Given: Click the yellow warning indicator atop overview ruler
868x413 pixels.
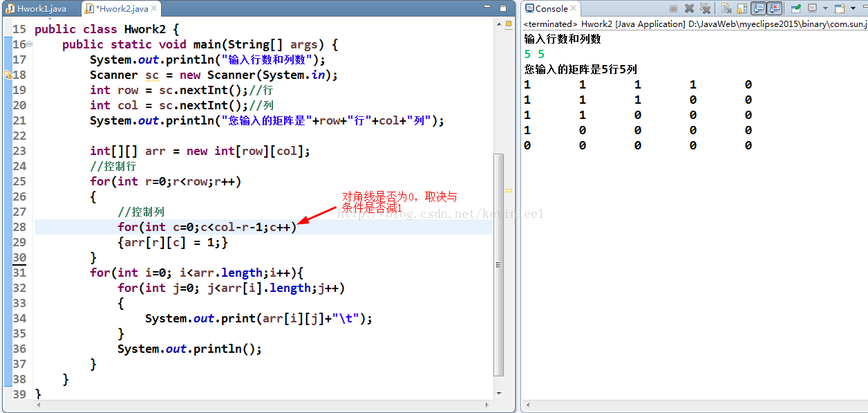Looking at the screenshot, I should pyautogui.click(x=509, y=23).
